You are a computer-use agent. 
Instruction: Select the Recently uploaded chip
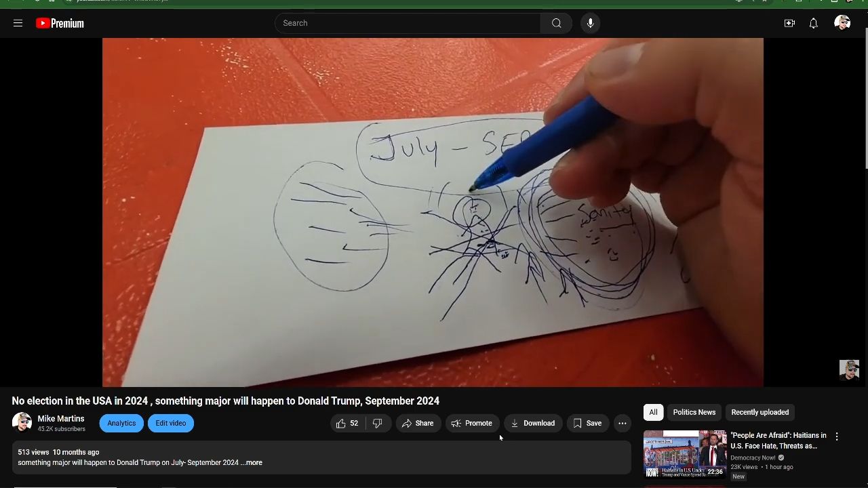(x=759, y=412)
